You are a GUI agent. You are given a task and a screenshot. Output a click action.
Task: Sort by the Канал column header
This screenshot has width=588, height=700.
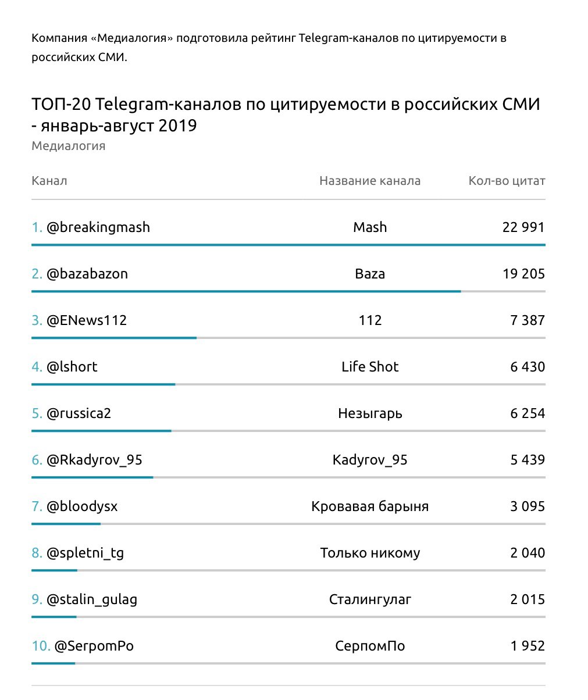(49, 181)
